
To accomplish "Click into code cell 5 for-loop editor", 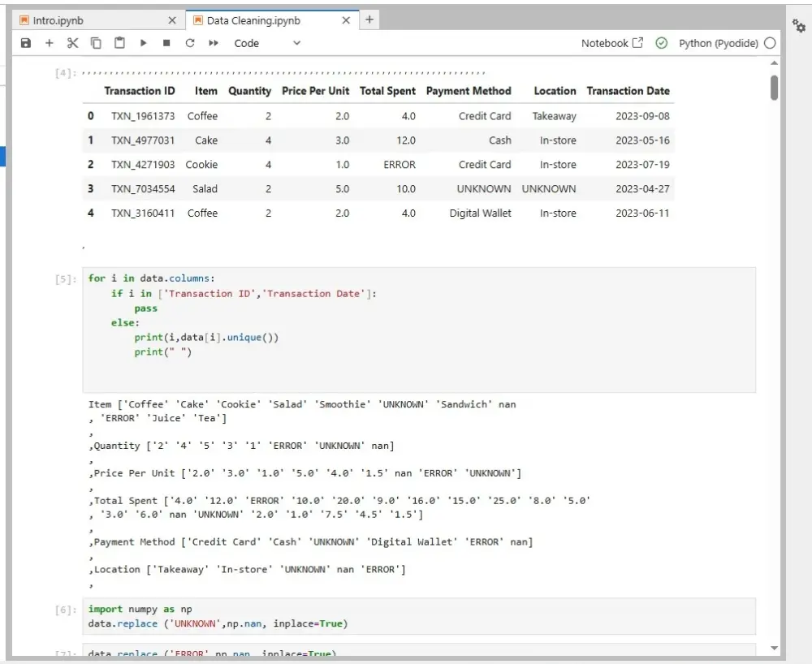I will (x=419, y=330).
